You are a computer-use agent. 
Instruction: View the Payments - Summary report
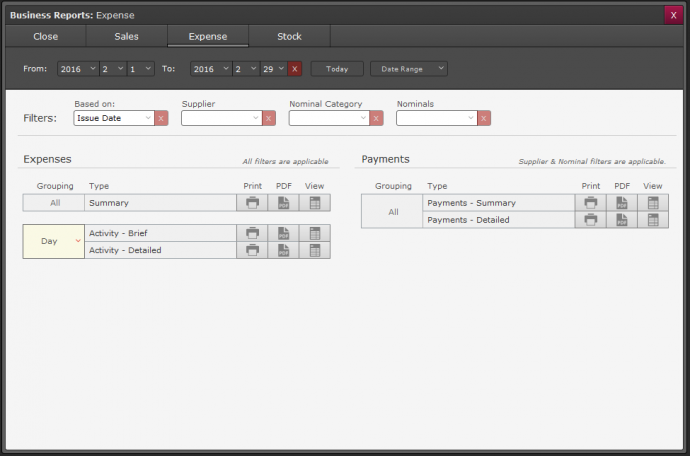click(653, 203)
